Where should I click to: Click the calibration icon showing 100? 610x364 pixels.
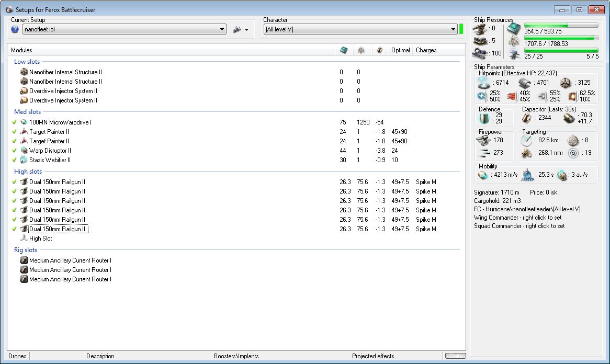coord(480,53)
